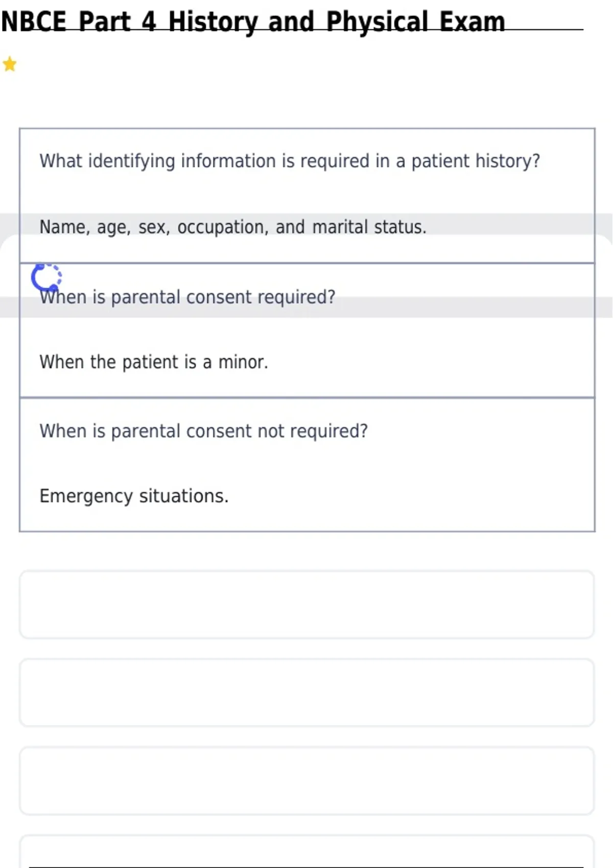Click the 'When is parental consent required?' question

[187, 297]
